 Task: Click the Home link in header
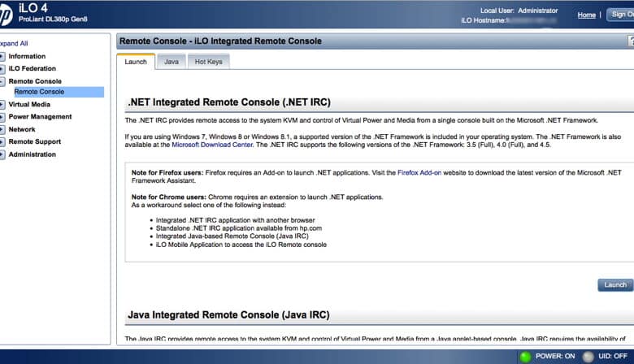(587, 15)
